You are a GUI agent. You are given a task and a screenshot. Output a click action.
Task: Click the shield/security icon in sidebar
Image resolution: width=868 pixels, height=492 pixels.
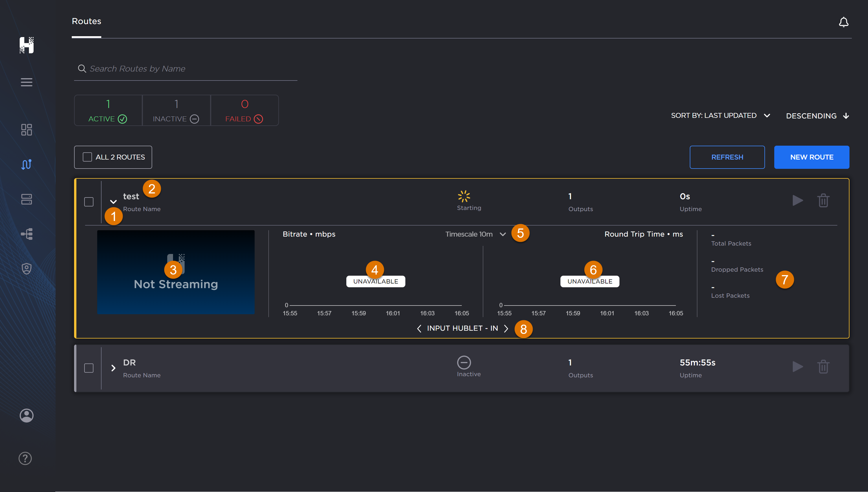tap(26, 268)
